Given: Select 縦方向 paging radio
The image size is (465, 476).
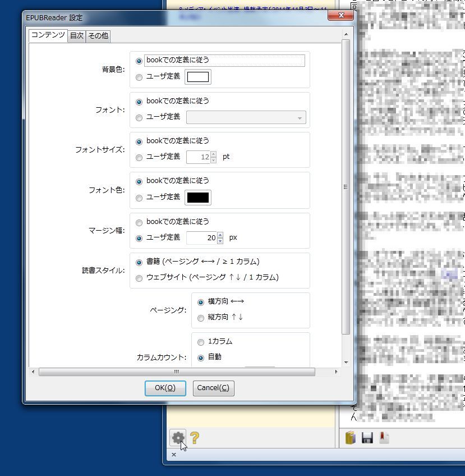Looking at the screenshot, I should coord(200,318).
